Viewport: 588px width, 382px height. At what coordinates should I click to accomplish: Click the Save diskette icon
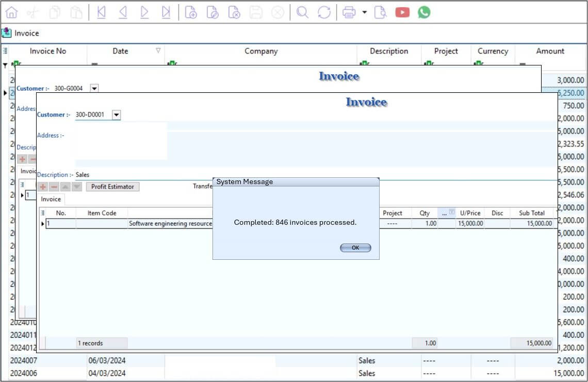(256, 12)
